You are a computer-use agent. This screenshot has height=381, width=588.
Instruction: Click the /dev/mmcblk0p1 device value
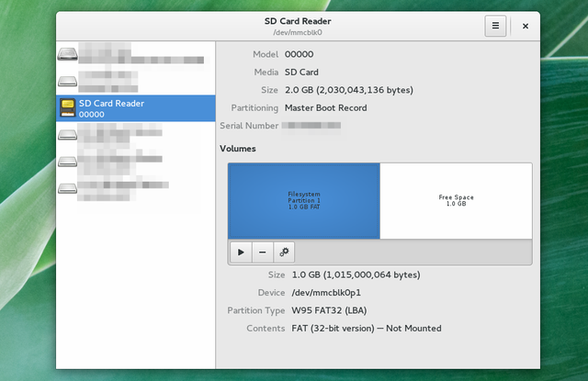326,293
